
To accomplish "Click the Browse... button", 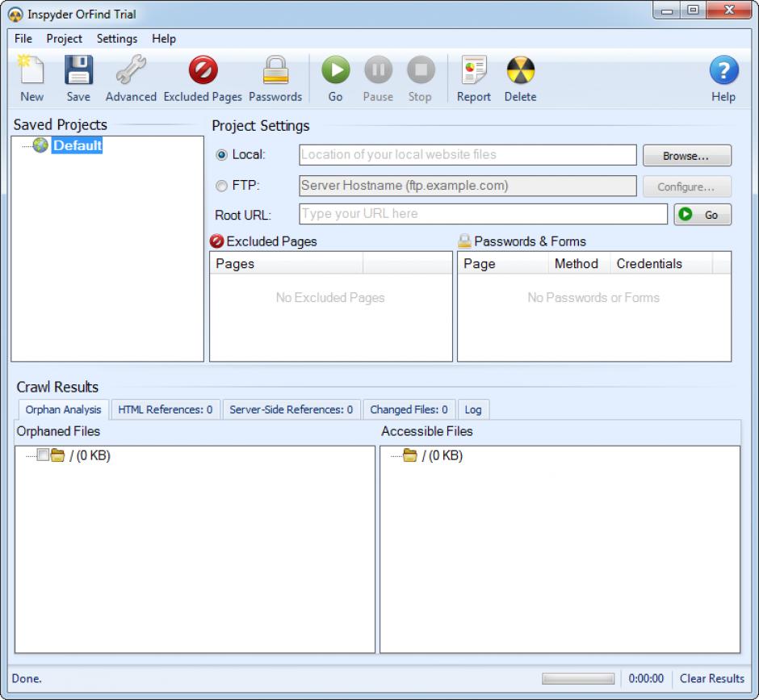I will point(686,156).
